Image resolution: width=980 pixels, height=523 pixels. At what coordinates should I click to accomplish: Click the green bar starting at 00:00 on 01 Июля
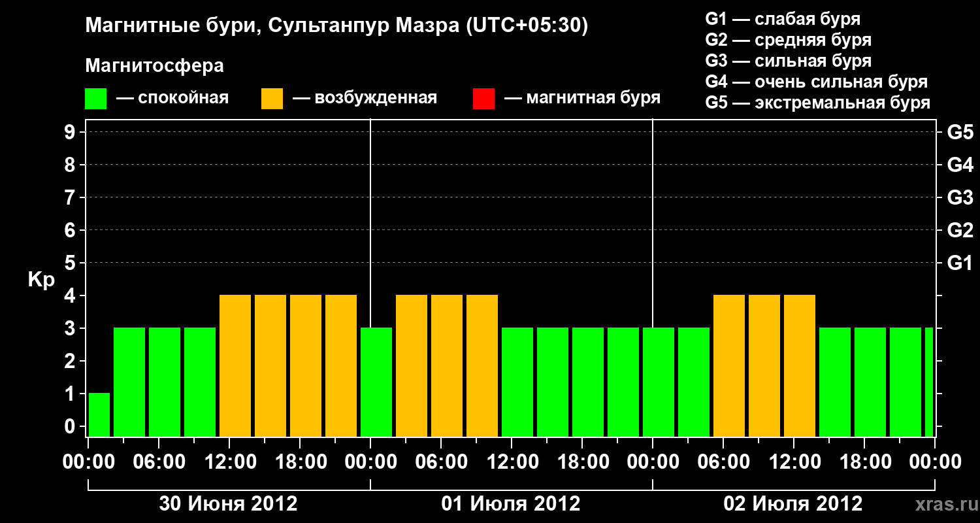pos(376,382)
